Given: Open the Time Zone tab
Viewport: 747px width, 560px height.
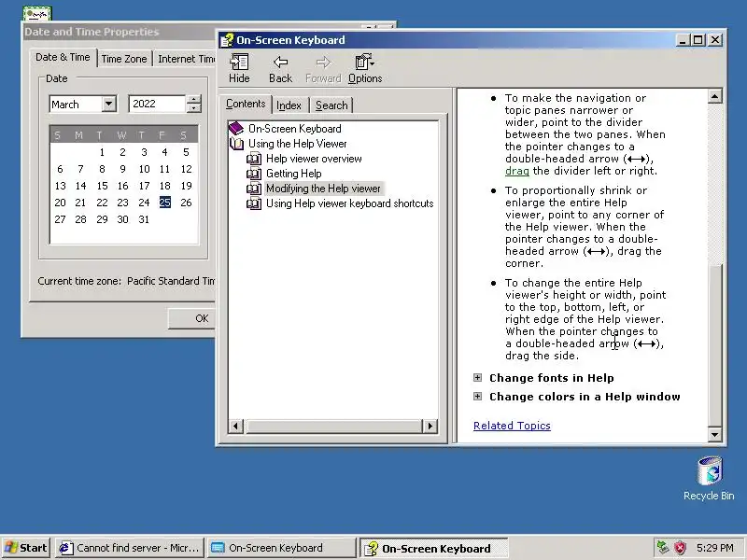Looking at the screenshot, I should [x=124, y=59].
